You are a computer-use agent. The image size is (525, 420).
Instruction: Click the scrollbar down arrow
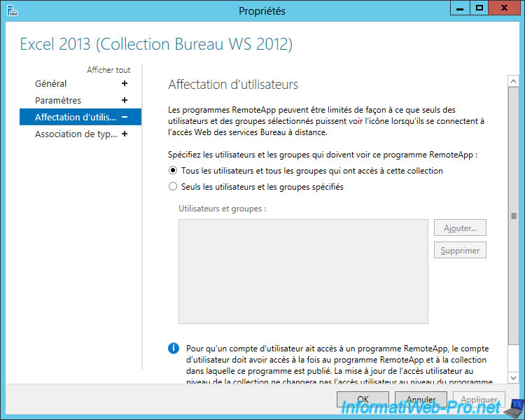(513, 377)
